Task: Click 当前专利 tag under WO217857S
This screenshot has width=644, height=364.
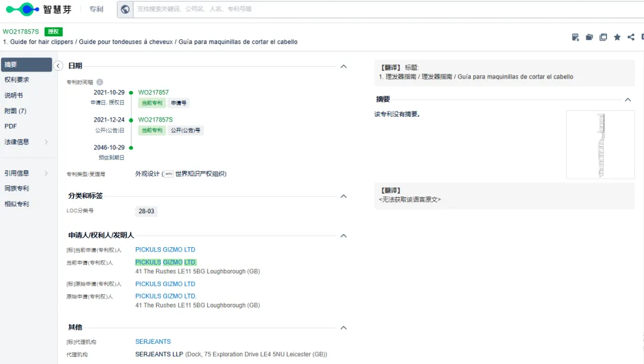Action: tap(152, 130)
